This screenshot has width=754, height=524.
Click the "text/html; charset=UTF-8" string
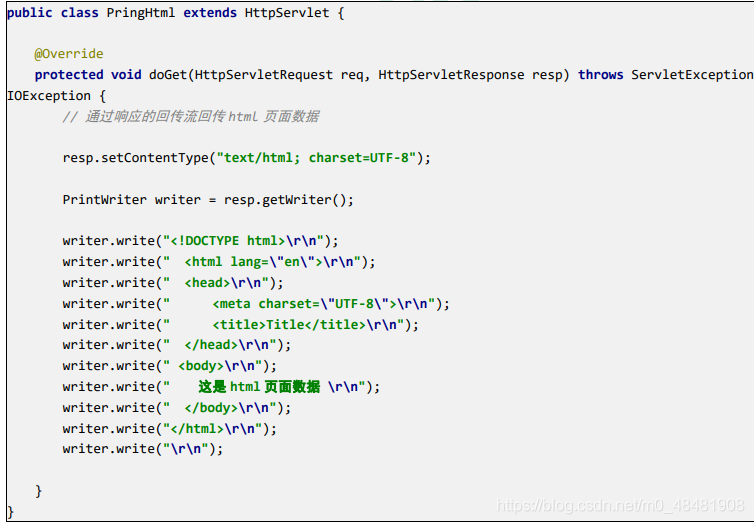point(316,158)
